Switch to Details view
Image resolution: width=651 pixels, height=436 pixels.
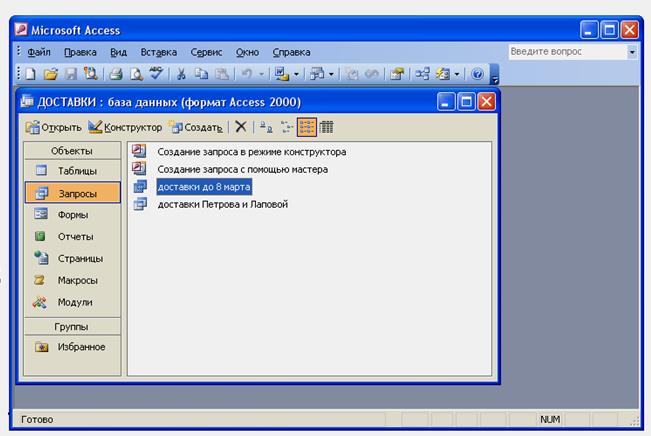pos(327,127)
